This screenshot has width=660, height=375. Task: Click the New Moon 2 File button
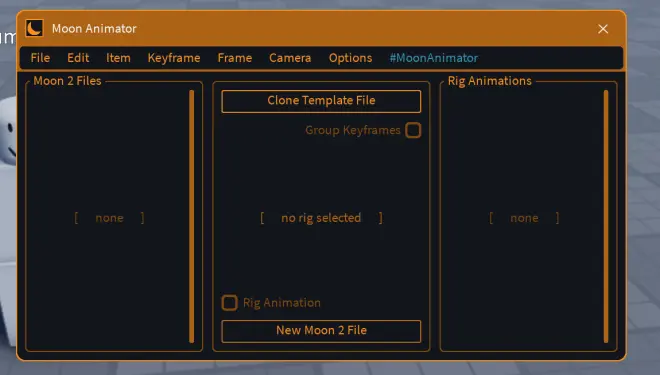[321, 331]
